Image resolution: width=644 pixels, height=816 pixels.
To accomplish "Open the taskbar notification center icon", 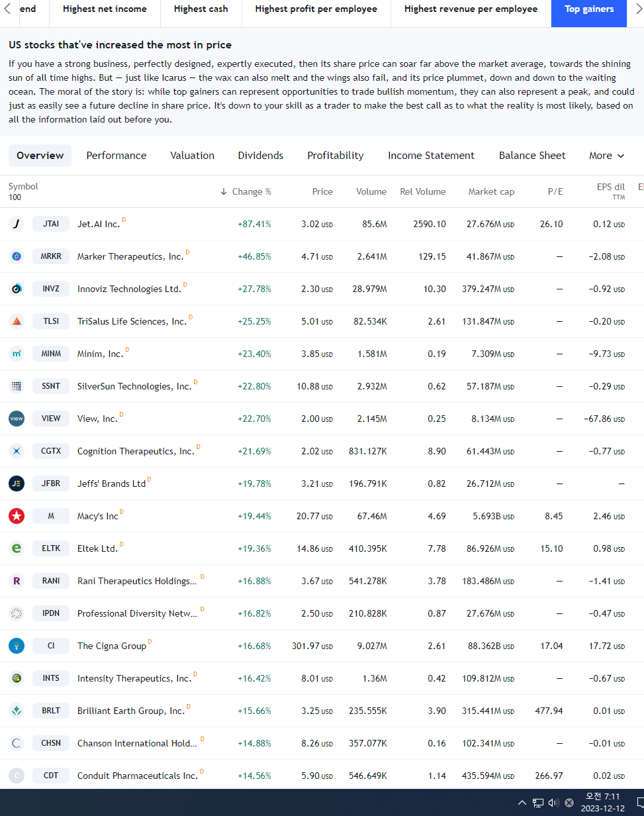I will pyautogui.click(x=641, y=803).
